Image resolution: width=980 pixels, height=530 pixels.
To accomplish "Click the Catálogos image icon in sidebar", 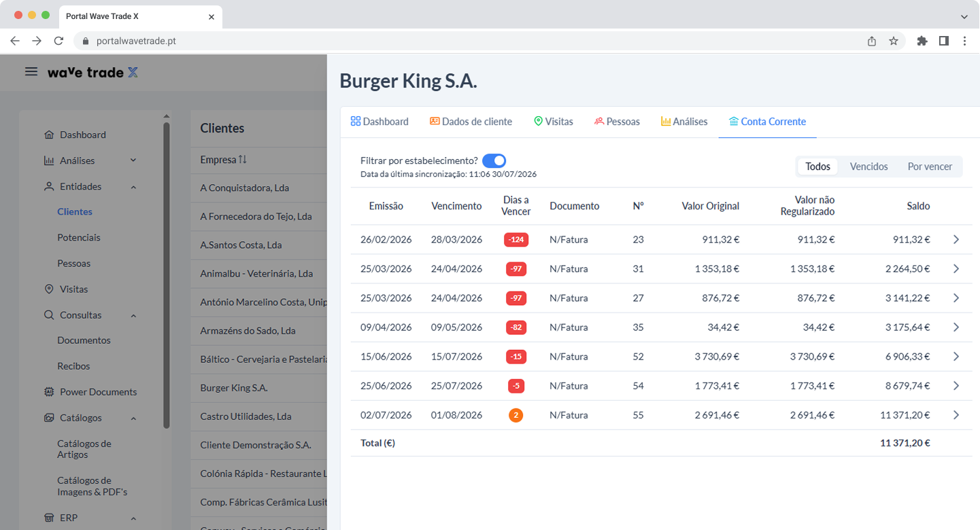I will click(49, 418).
